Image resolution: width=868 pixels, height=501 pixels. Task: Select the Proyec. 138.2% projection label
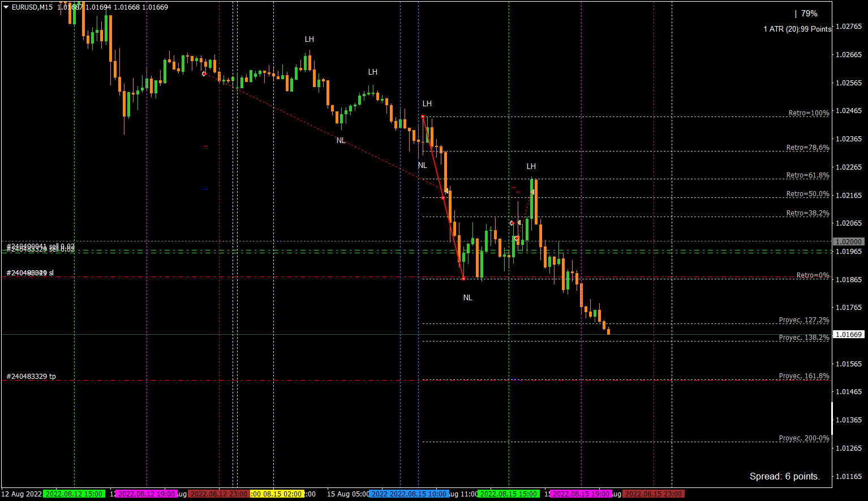(x=804, y=338)
